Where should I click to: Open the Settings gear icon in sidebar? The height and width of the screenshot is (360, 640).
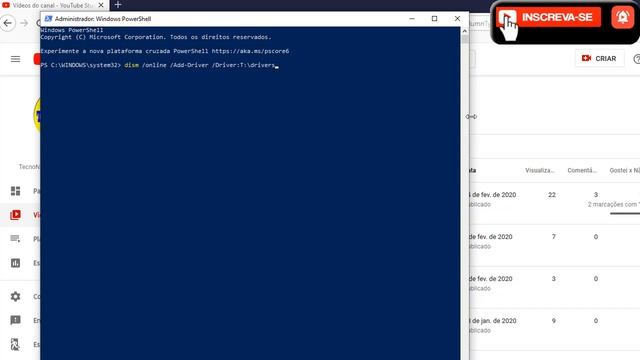(x=16, y=296)
